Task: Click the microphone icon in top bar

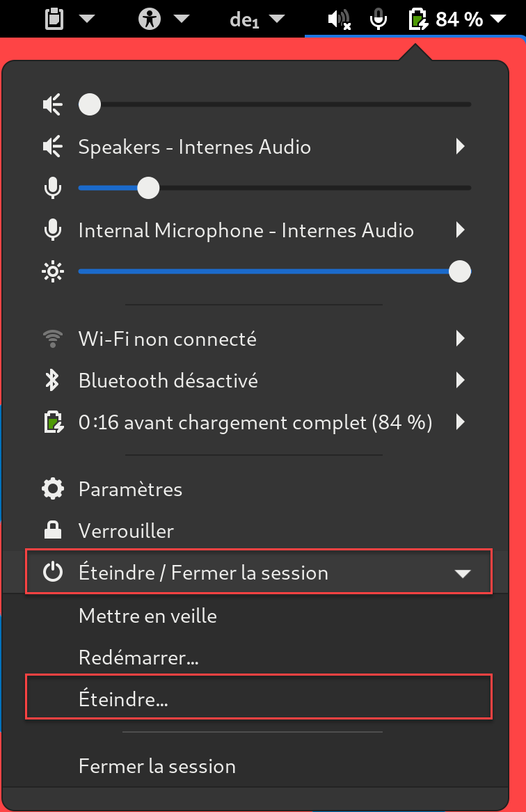Action: [378, 19]
